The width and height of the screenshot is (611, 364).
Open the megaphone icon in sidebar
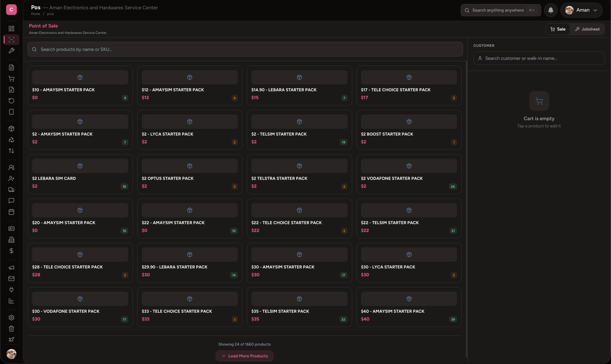point(11,268)
